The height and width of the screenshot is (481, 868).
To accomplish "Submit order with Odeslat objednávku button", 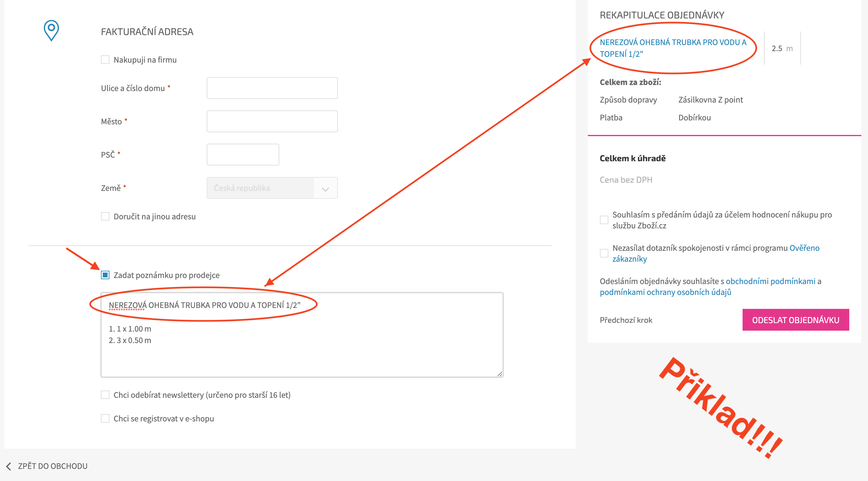I will coord(795,320).
